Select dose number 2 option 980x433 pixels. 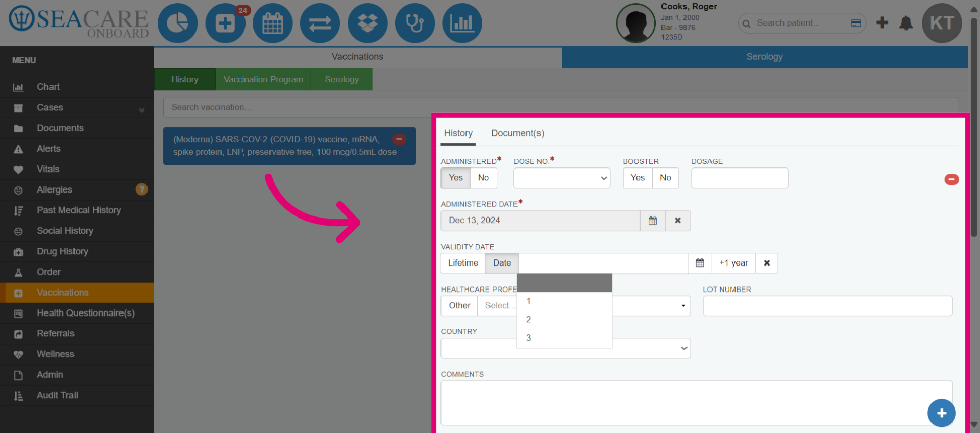pyautogui.click(x=565, y=319)
